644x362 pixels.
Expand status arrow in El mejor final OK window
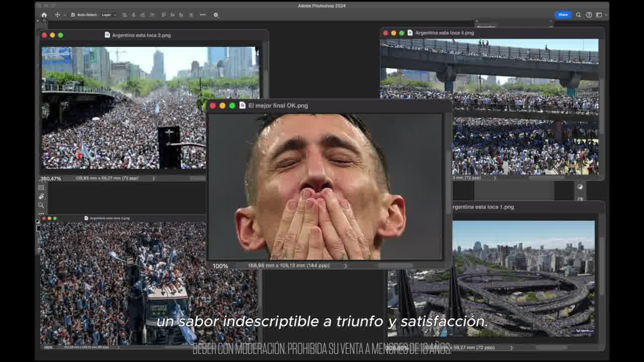346,266
